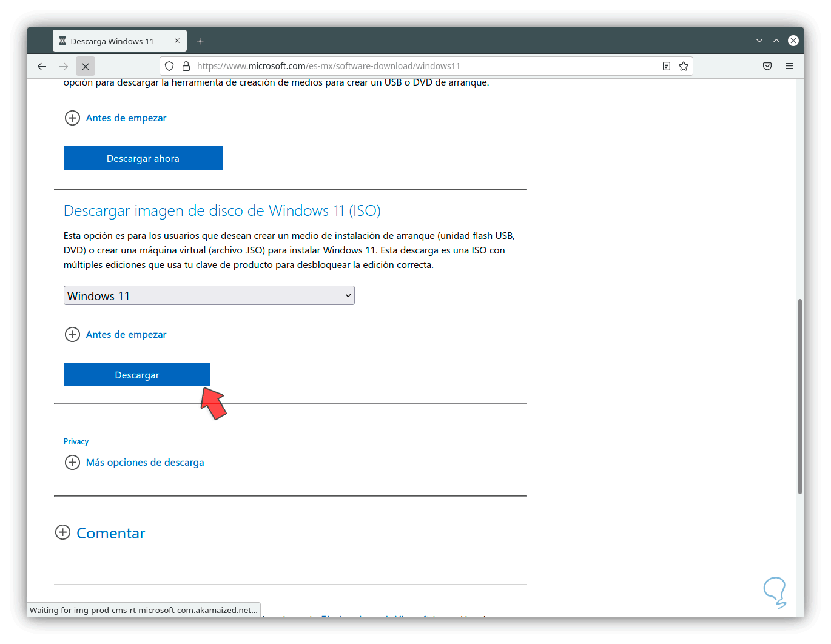
Task: Maximize the browser window
Action: 776,41
